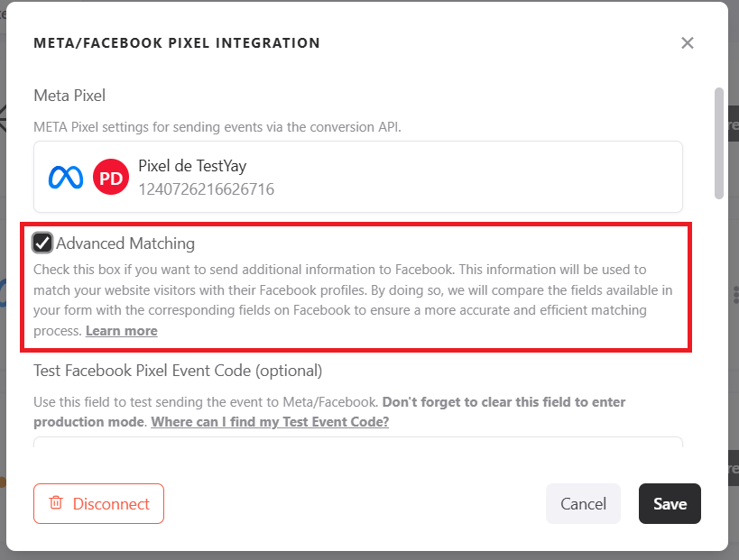The image size is (739, 560).
Task: Close the Meta/Facebook Pixel Integration dialog
Action: coord(688,42)
